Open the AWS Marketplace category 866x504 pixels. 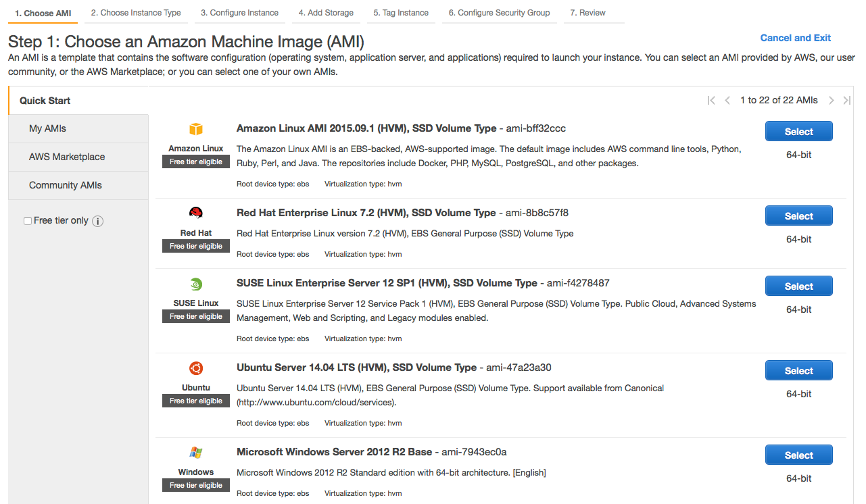[x=78, y=157]
